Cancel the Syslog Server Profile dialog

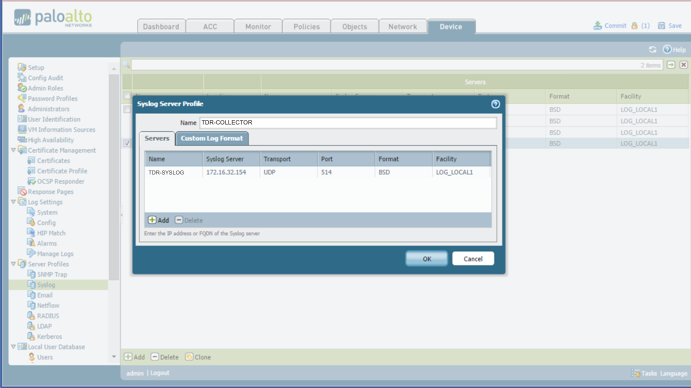pyautogui.click(x=473, y=259)
